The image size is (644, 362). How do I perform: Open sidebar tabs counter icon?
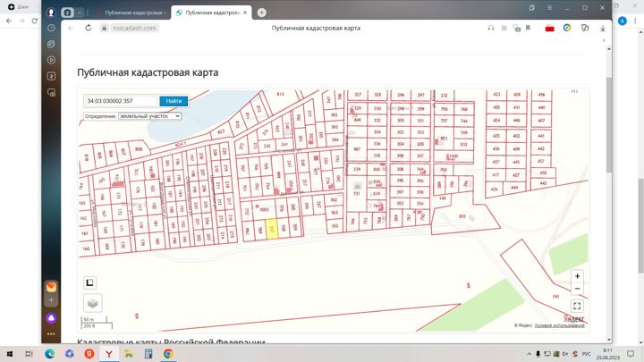tap(51, 76)
